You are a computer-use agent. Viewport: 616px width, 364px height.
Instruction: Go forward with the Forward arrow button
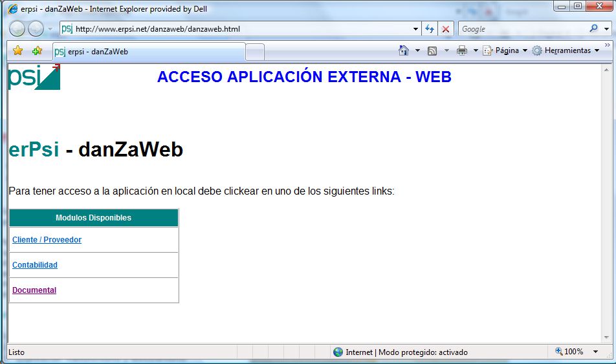(36, 28)
